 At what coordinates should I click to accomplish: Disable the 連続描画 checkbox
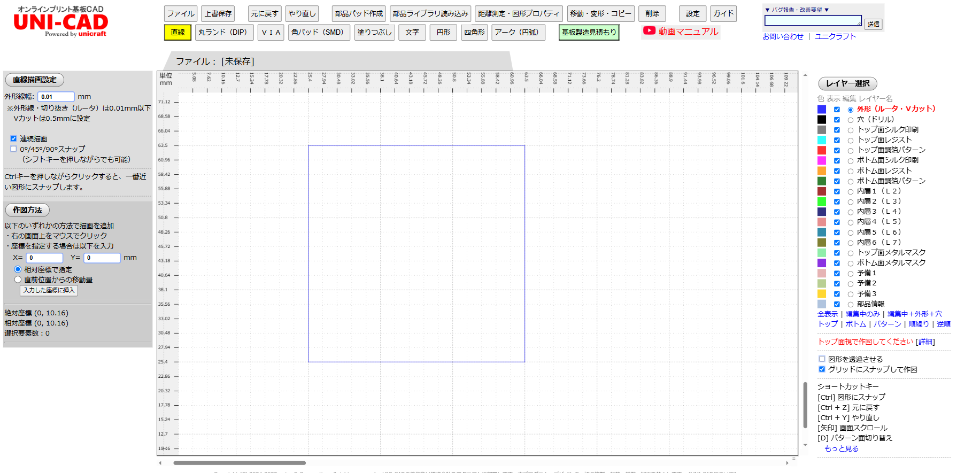[x=14, y=138]
